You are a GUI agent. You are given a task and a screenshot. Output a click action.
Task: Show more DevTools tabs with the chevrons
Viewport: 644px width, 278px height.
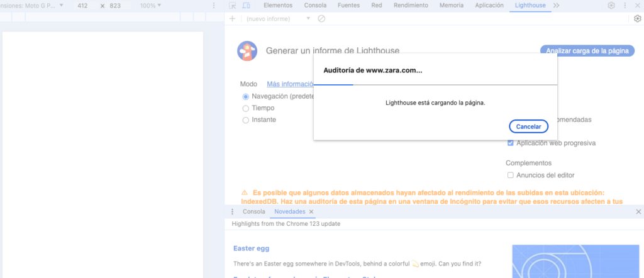pos(556,5)
